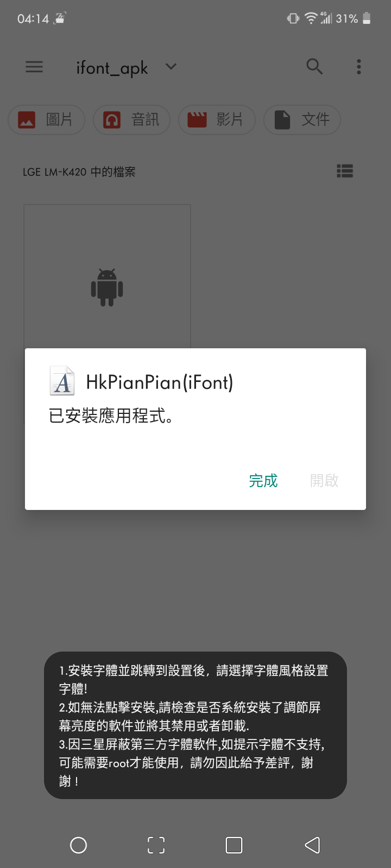The height and width of the screenshot is (868, 391).
Task: Select the 圖片 images filter chip
Action: click(x=47, y=119)
